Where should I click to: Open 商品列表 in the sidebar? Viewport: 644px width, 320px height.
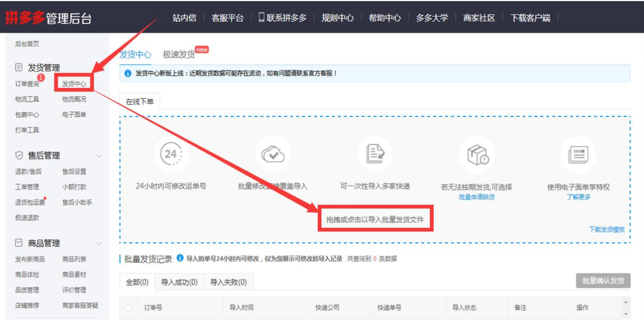pyautogui.click(x=74, y=259)
